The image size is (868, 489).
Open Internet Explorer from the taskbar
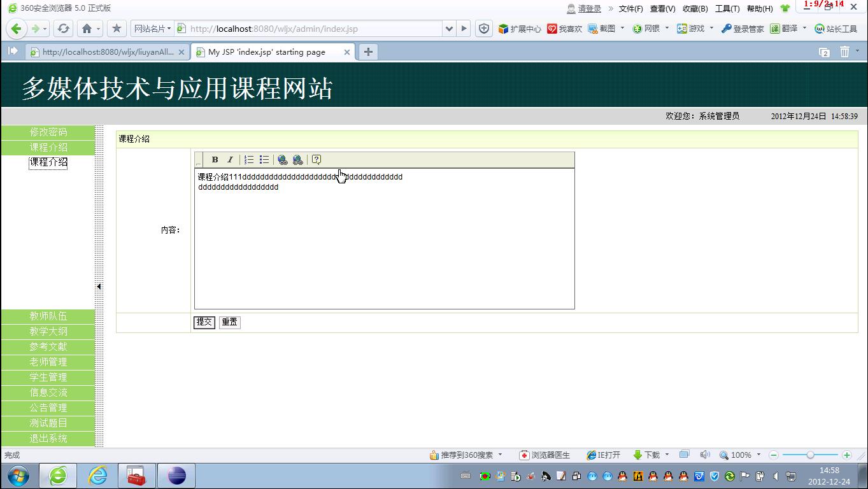point(97,476)
